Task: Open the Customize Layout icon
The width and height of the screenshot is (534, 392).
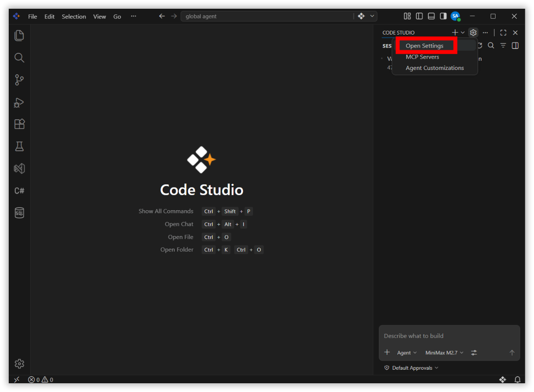Action: coord(407,16)
